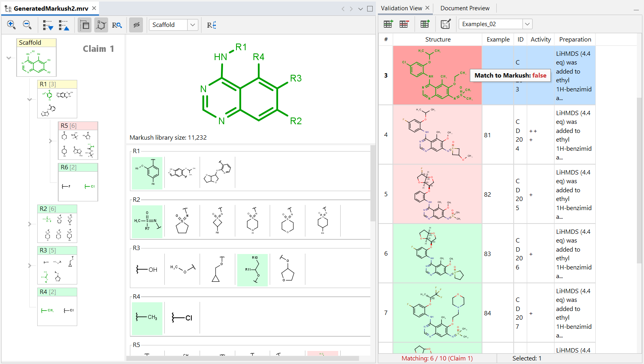Click the save-with-pencil icon in Validation toolbar
Image resolution: width=644 pixels, height=364 pixels.
pyautogui.click(x=446, y=24)
